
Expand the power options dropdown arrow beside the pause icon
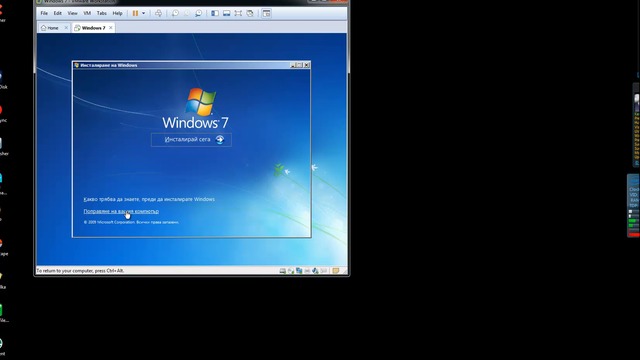click(143, 13)
